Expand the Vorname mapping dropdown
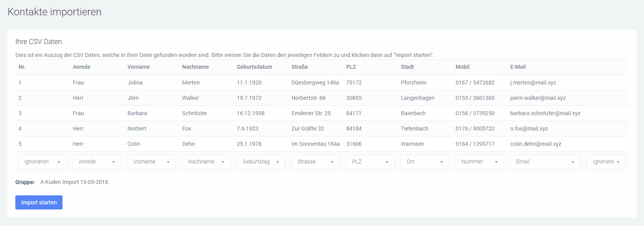Viewport: 644px width, 226px height. (151, 162)
